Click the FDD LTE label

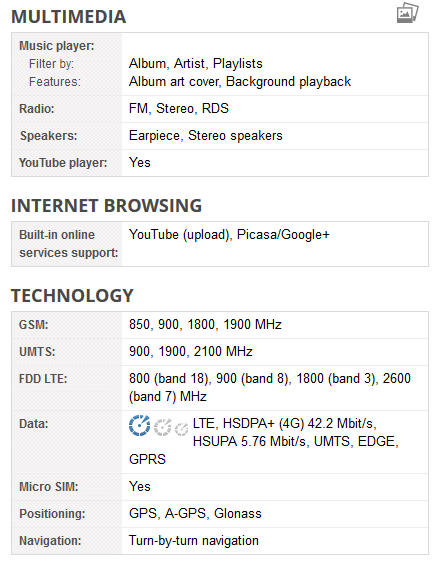43,379
